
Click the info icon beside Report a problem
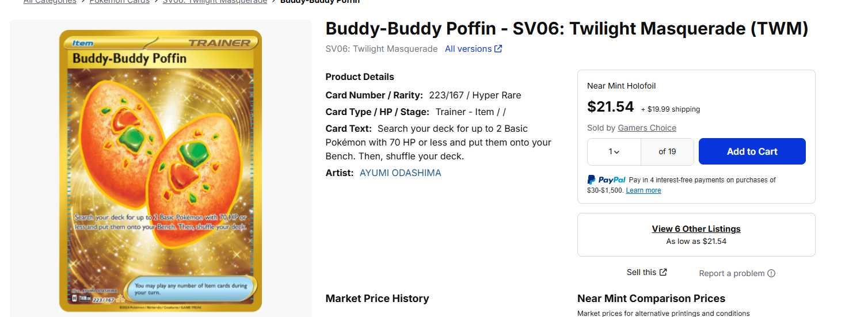(771, 273)
